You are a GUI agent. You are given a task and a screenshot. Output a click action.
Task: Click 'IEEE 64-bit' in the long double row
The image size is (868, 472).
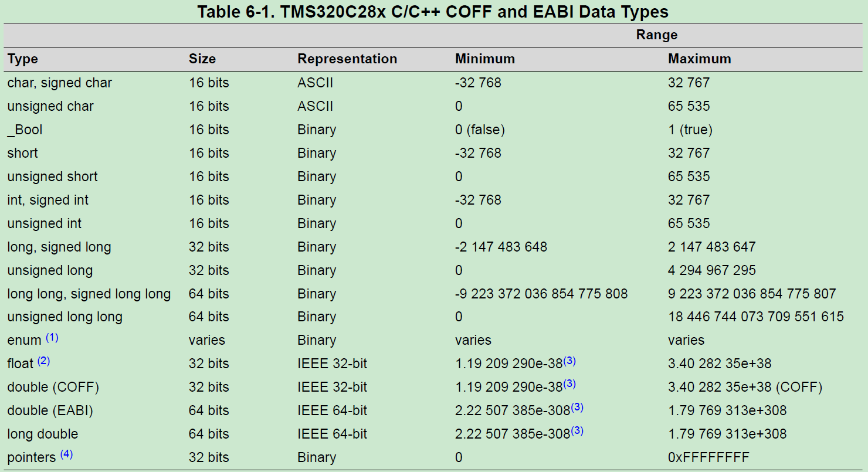(333, 434)
